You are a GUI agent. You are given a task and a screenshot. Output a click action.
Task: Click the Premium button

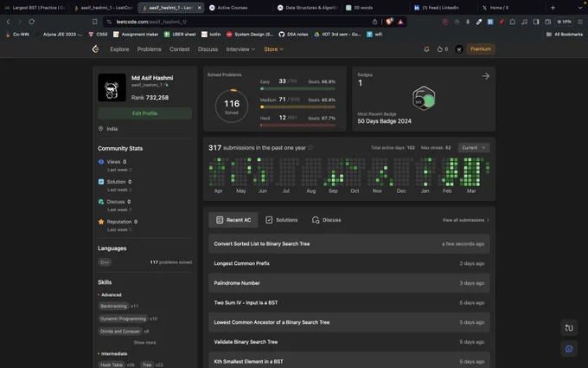[x=481, y=49]
